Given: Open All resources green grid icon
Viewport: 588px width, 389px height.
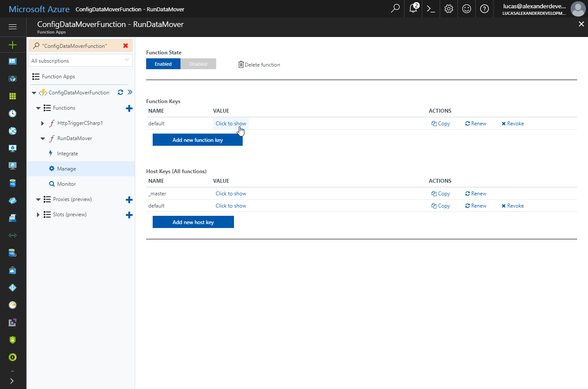Looking at the screenshot, I should tap(13, 96).
